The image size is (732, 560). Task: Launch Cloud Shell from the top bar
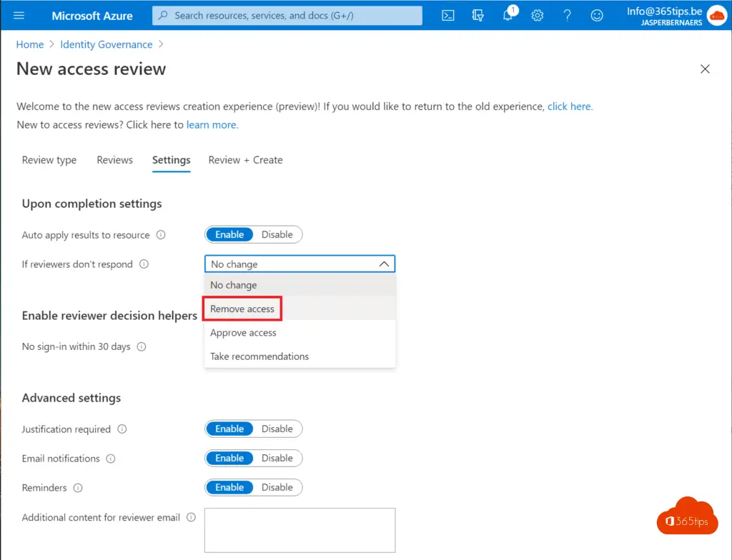[x=447, y=16]
